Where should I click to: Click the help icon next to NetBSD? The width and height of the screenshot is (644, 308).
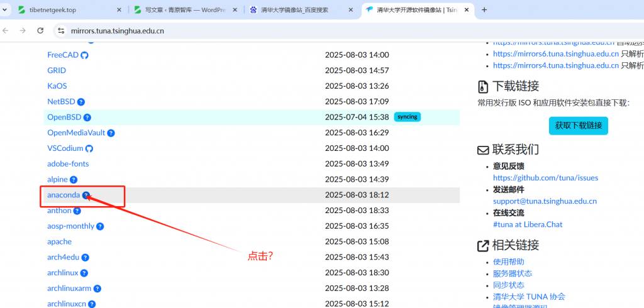coord(81,102)
